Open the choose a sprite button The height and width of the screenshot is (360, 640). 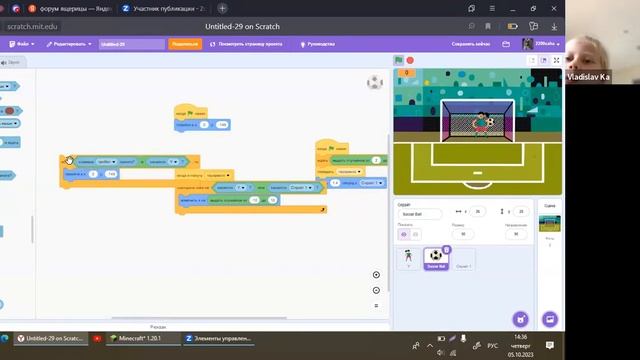pos(520,319)
